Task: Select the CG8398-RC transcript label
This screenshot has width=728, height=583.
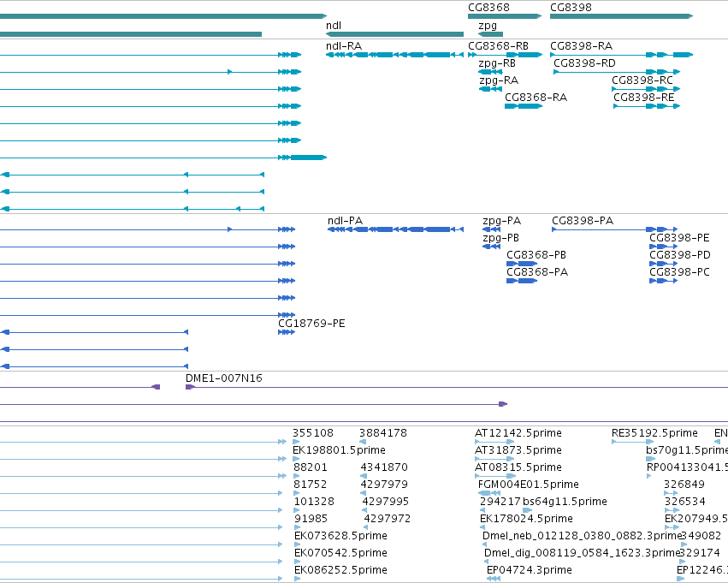Action: [x=642, y=80]
